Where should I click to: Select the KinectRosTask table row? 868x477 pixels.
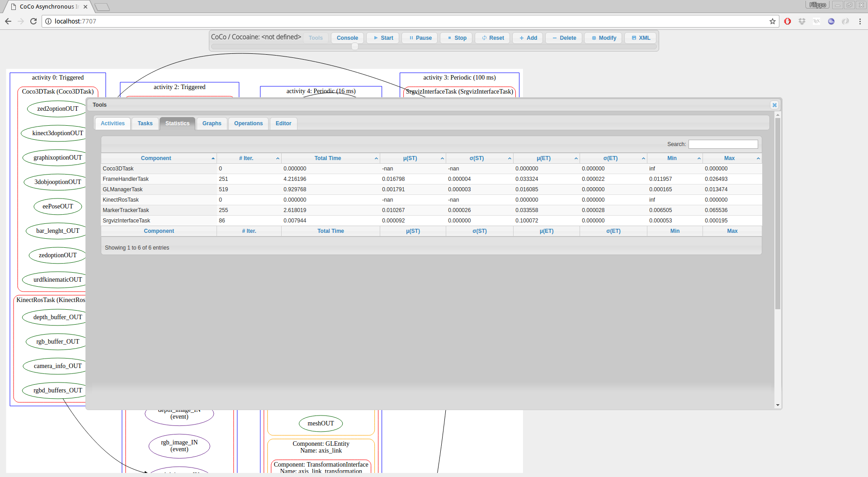tap(431, 200)
